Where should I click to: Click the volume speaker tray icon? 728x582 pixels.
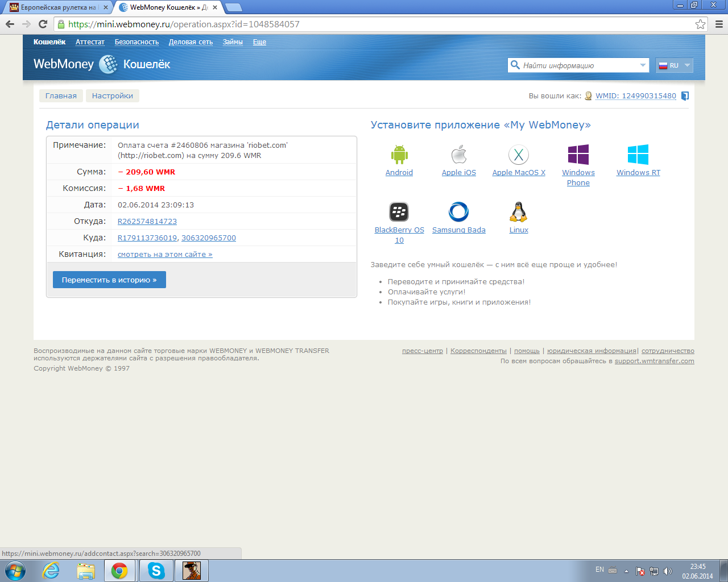pos(668,571)
